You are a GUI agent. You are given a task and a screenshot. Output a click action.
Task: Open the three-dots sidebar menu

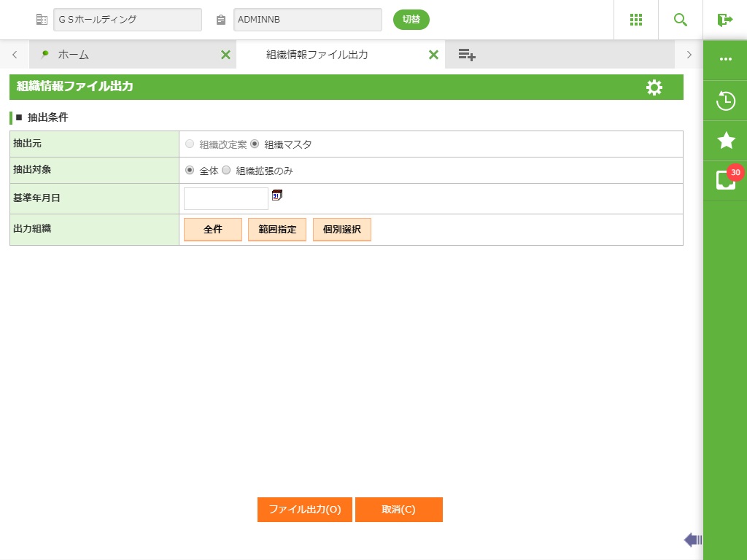[x=726, y=59]
